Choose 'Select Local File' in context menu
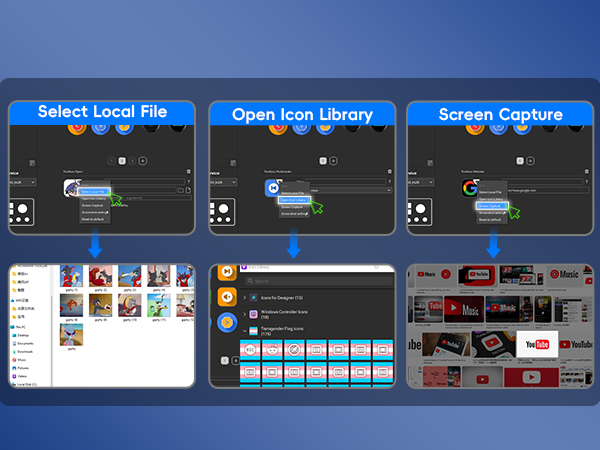Viewport: 600px width, 450px height. click(x=92, y=191)
